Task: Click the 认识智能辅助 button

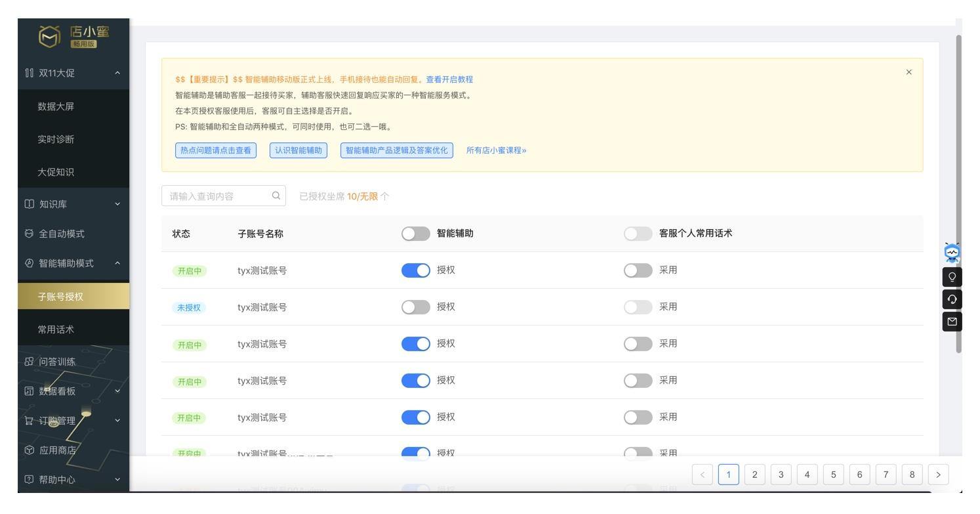Action: 298,150
